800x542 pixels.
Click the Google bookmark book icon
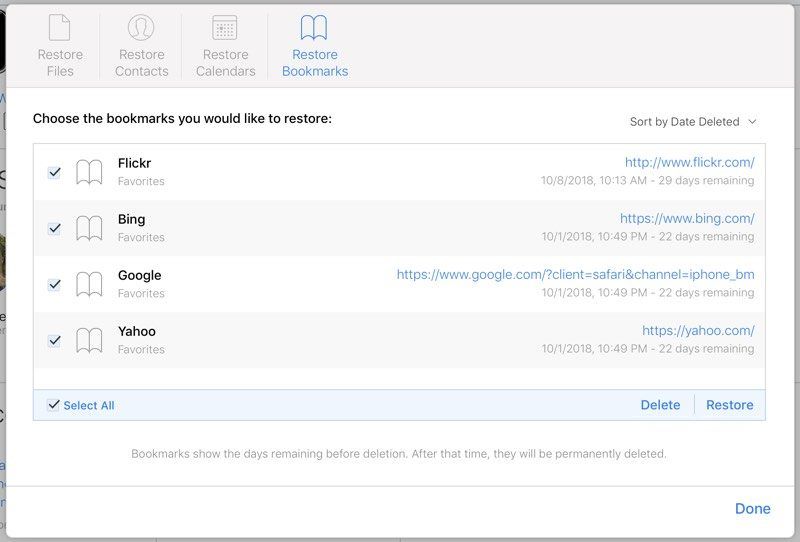pos(89,284)
